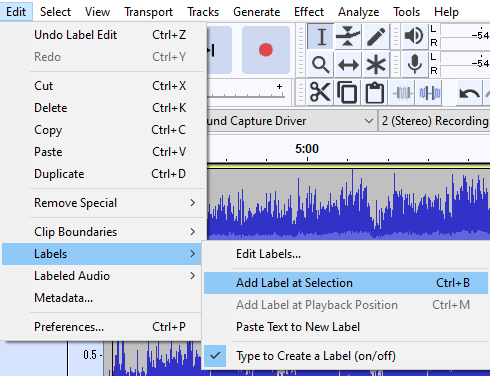490x376 pixels.
Task: Select the Time Shift tool
Action: coord(348,64)
